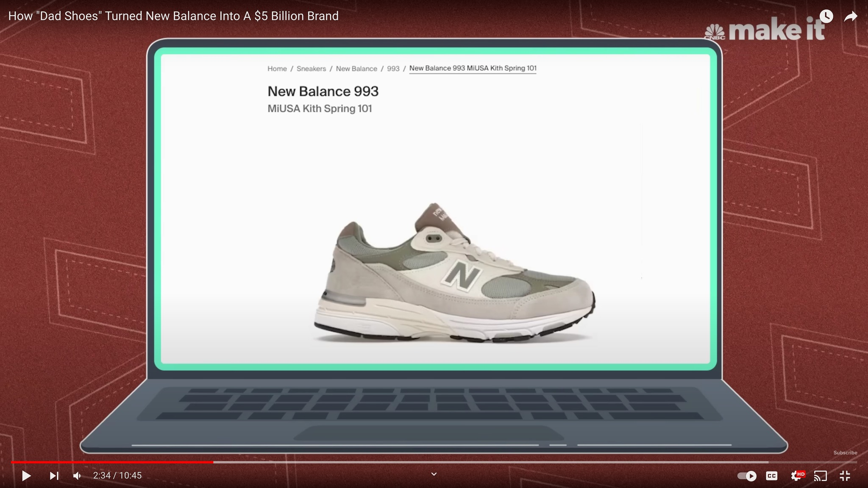Turn on closed captions
Viewport: 868px width, 488px height.
pyautogui.click(x=772, y=476)
